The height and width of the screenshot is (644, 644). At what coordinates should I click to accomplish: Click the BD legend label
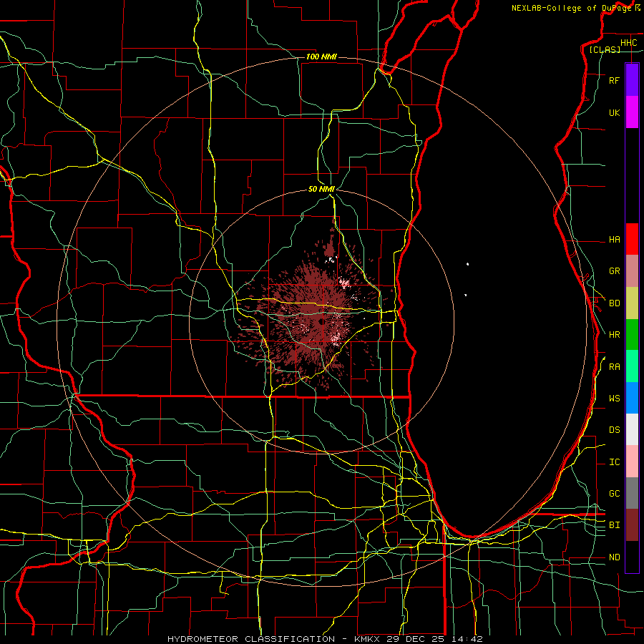615,303
